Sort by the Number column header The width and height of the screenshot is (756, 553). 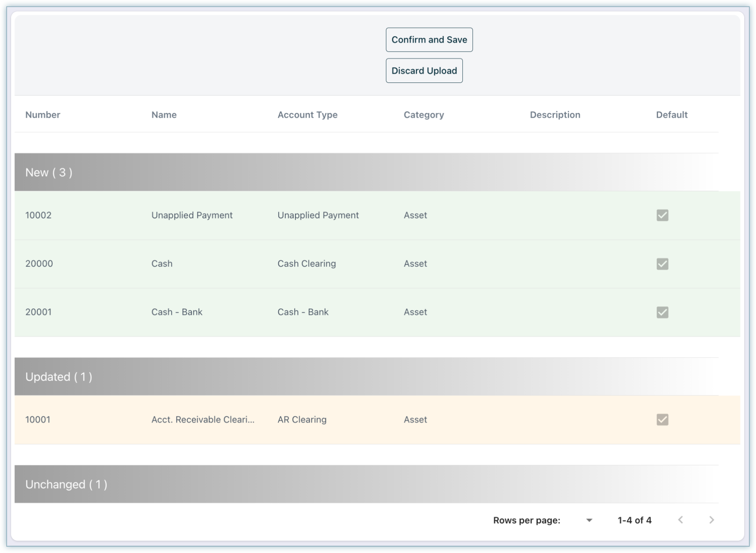coord(43,115)
